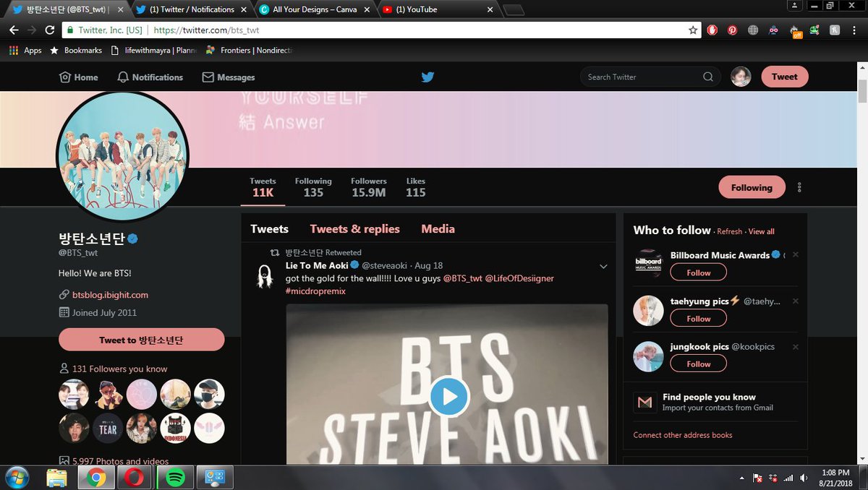Follow taehyung pics
Screen dimensions: 868x490
(699, 319)
